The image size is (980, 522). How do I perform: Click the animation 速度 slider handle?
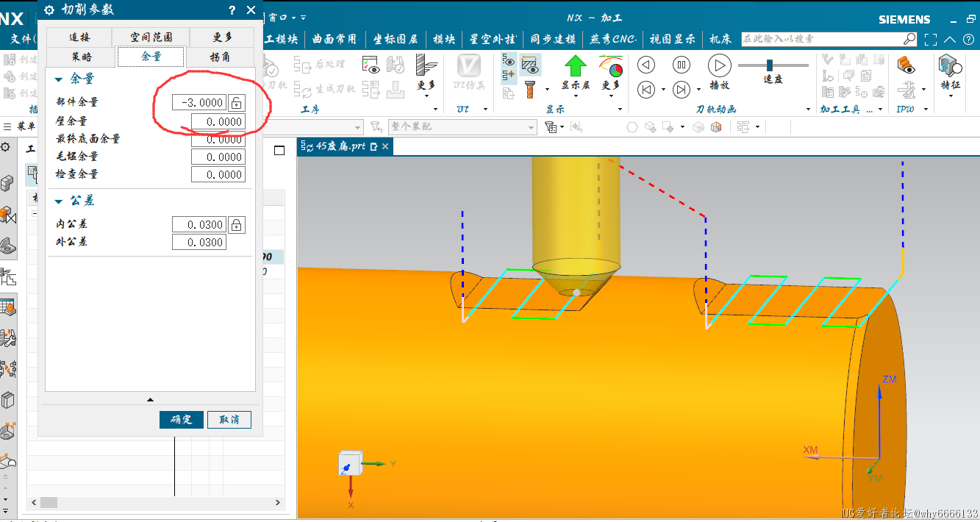(770, 65)
